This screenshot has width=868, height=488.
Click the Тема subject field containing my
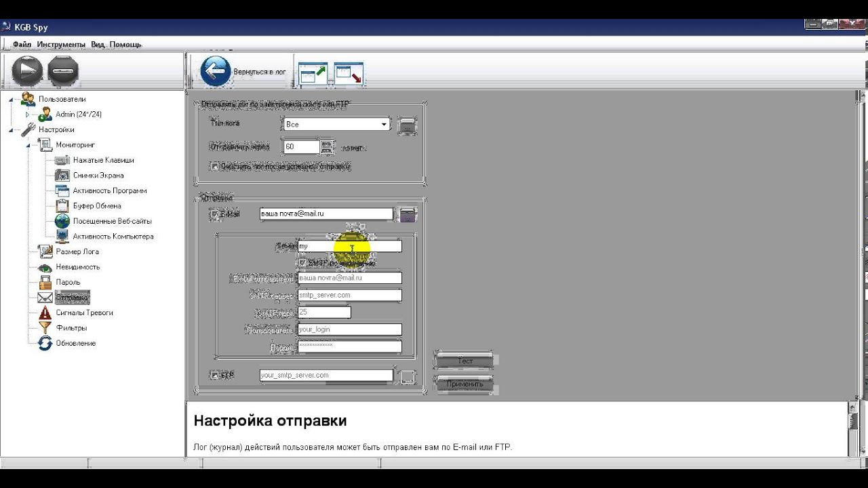pyautogui.click(x=350, y=246)
